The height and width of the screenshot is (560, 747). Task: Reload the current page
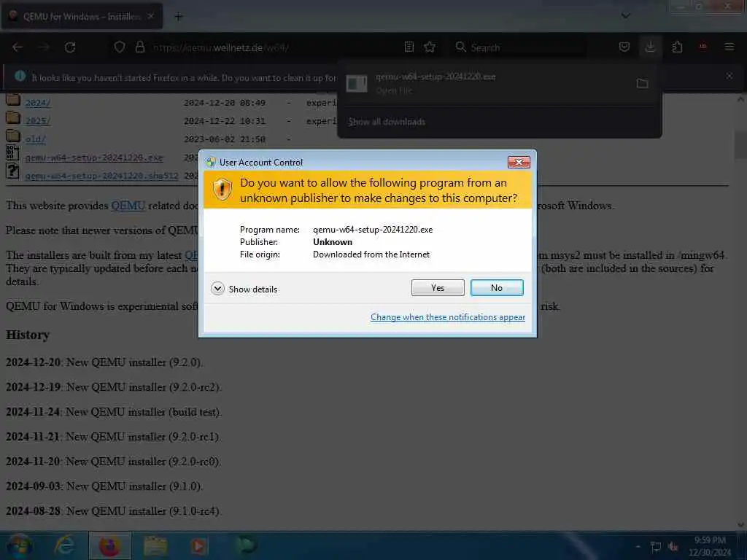pyautogui.click(x=70, y=47)
